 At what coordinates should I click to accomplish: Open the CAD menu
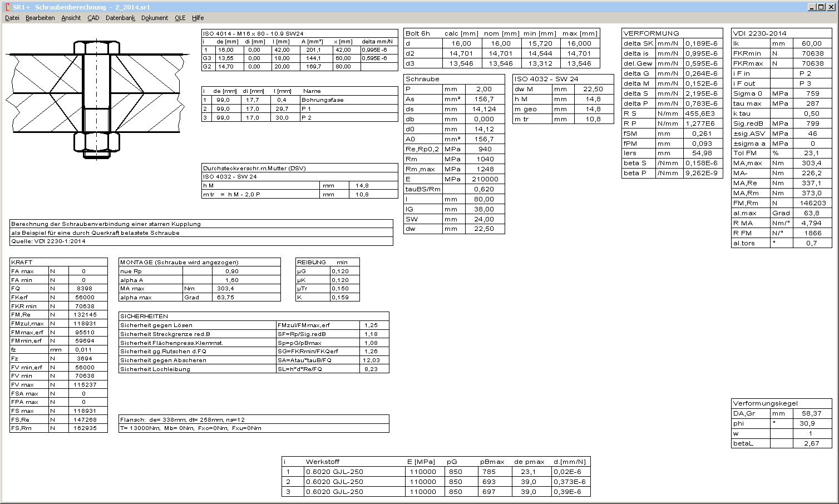[92, 18]
